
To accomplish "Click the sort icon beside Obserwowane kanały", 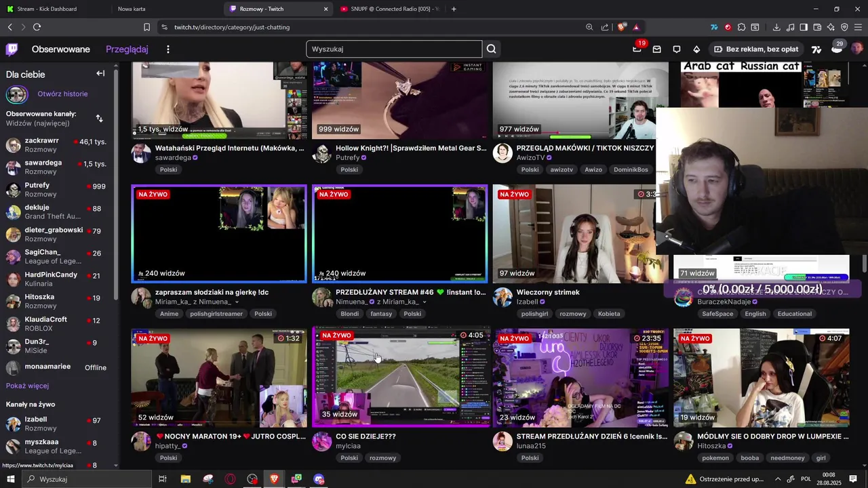I will click(99, 119).
